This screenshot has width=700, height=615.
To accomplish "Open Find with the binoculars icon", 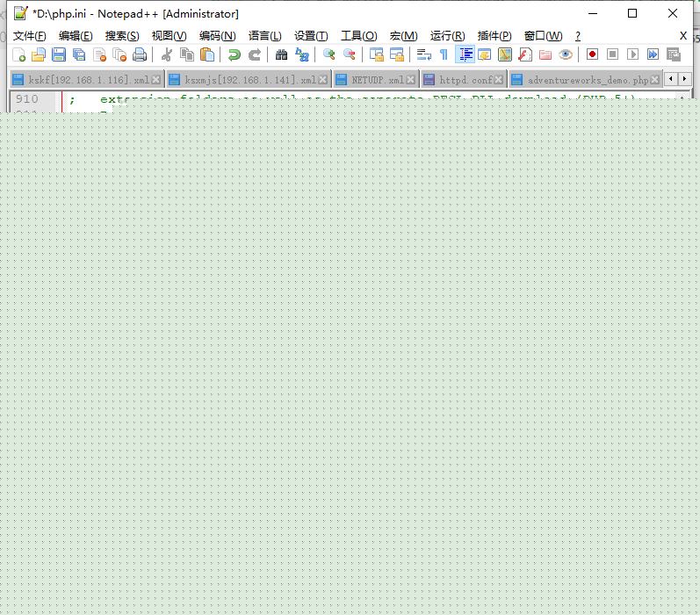I will pos(281,54).
